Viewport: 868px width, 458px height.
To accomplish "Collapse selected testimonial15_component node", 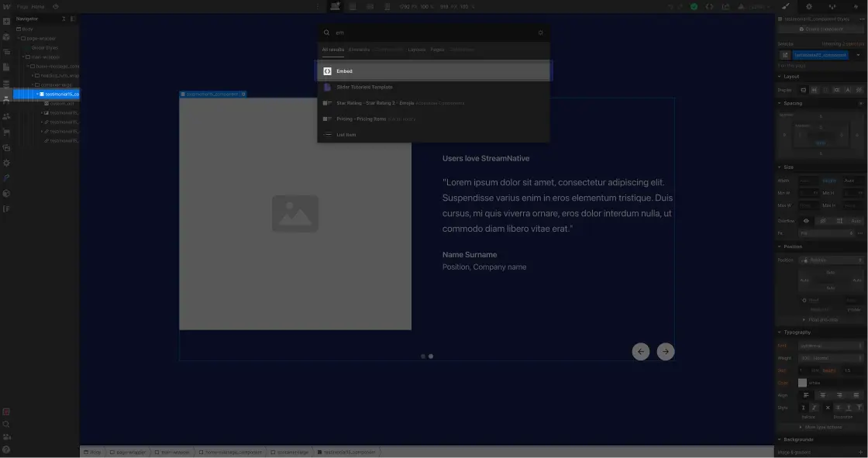I will point(37,94).
